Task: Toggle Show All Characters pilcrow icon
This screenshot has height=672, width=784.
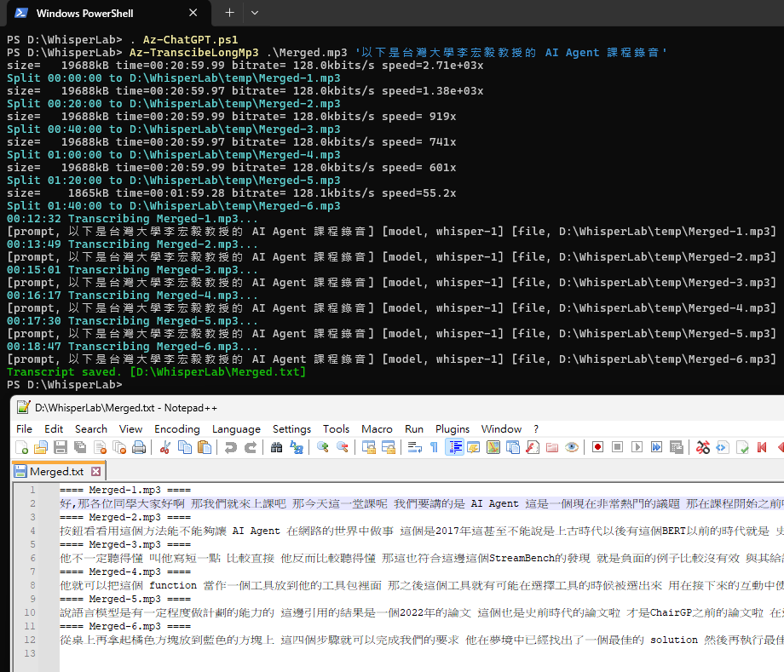Action: 434,447
